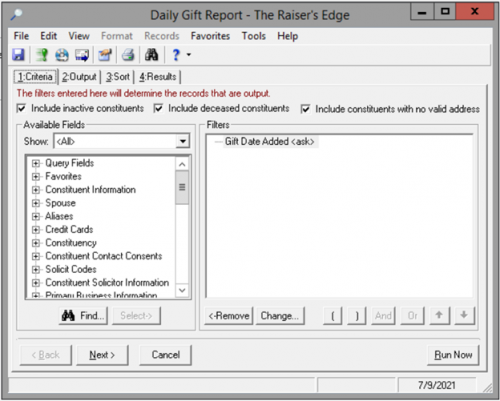The height and width of the screenshot is (401, 500).
Task: Click the Next > button
Action: point(102,355)
